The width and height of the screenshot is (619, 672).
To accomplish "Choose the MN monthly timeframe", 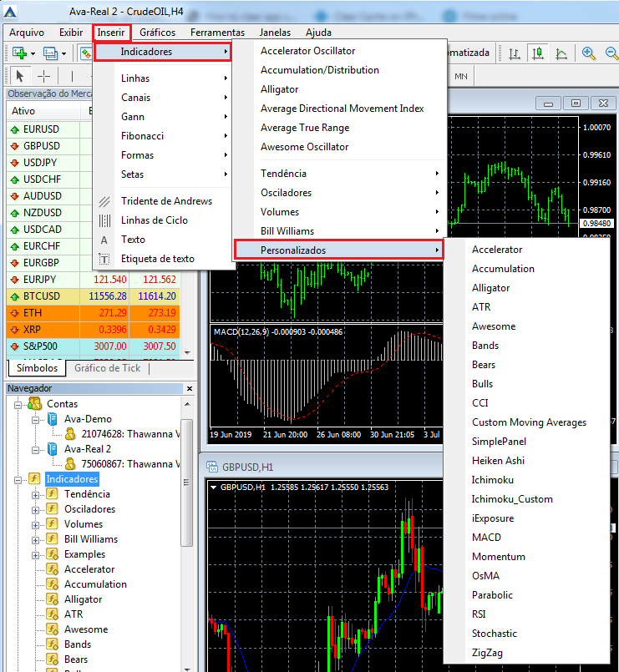I will coord(461,76).
